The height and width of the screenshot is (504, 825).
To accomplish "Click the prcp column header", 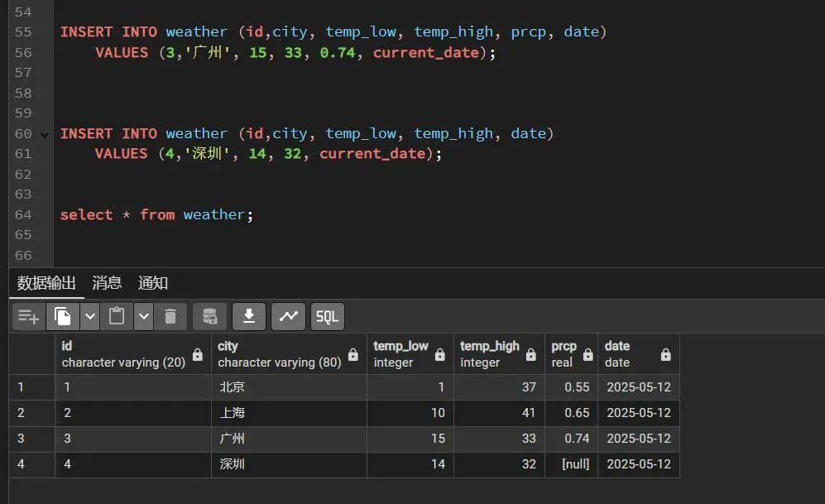I will point(571,354).
